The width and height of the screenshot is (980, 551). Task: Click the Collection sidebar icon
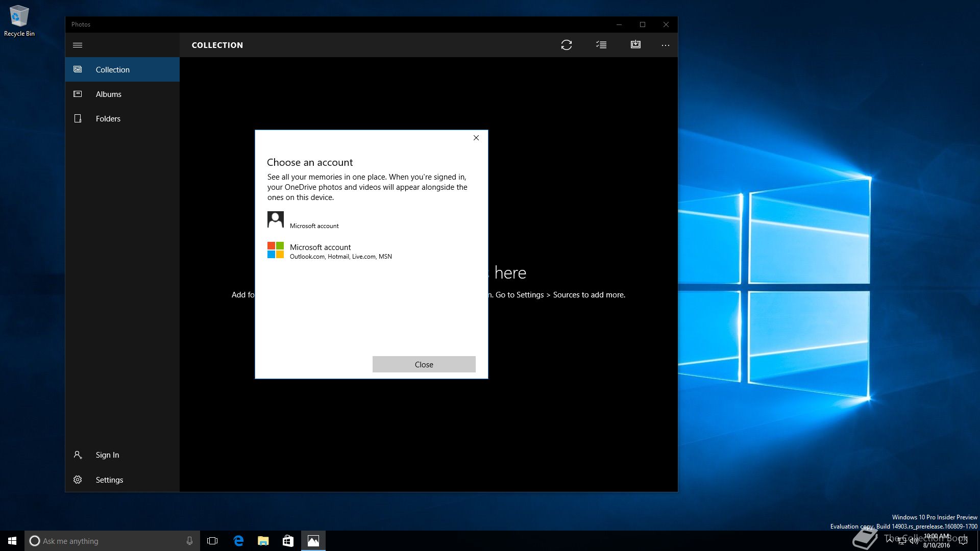(x=78, y=69)
